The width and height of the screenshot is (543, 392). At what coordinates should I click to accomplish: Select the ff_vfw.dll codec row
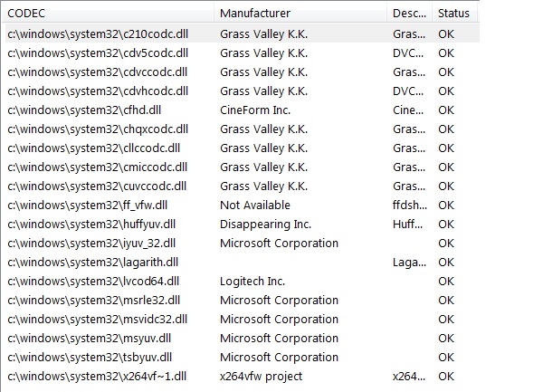pos(88,205)
